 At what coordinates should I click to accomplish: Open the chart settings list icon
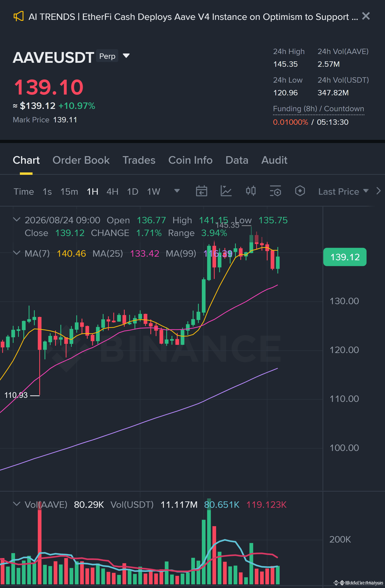275,191
